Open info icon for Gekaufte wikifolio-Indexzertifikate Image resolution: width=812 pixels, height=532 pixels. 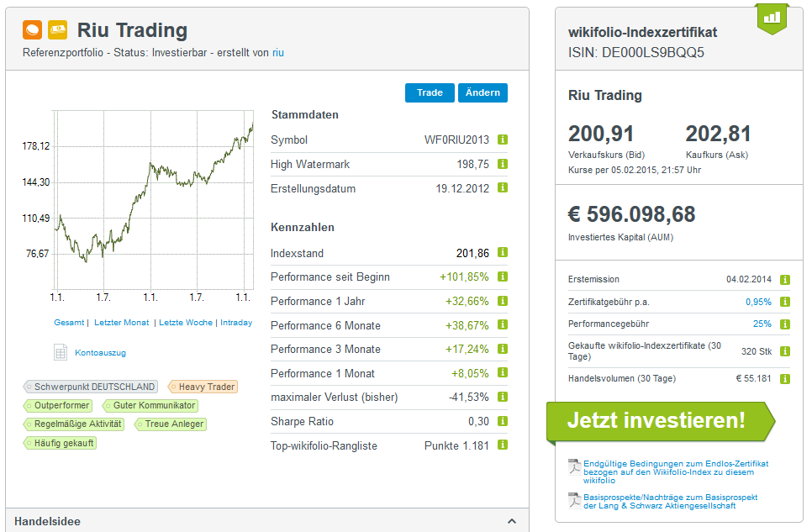785,351
